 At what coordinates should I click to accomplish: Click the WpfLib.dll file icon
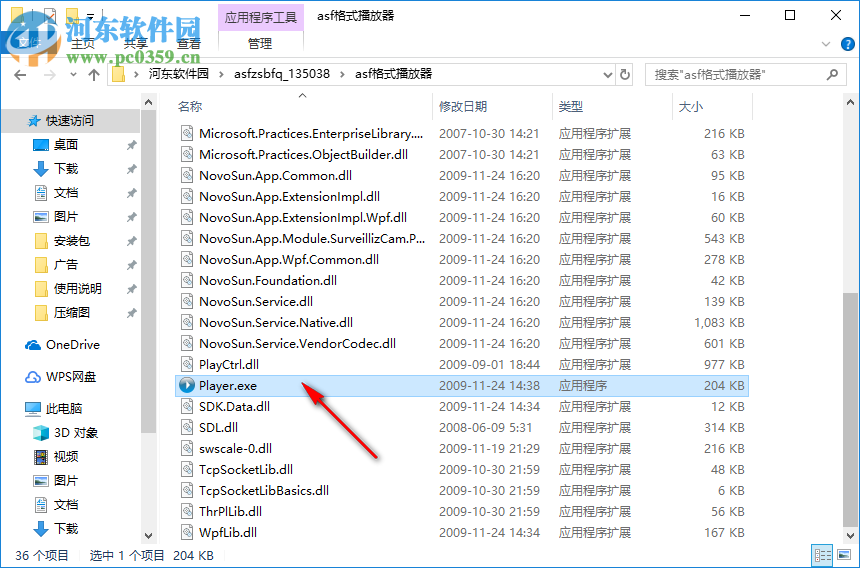point(187,532)
